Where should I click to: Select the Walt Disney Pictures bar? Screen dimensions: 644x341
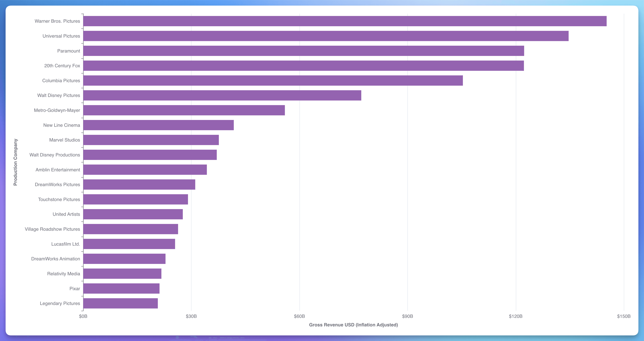(222, 96)
